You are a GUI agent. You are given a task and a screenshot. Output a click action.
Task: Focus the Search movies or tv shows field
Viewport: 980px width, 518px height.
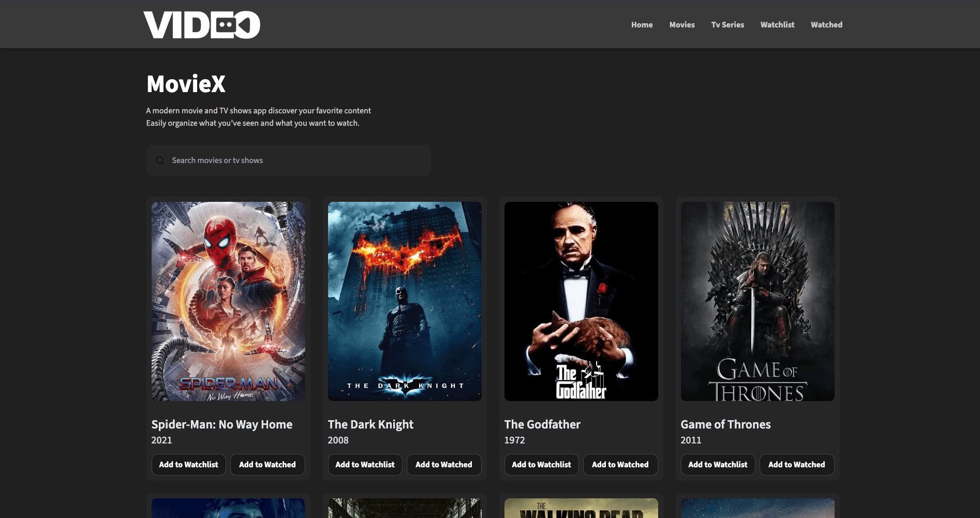click(289, 160)
